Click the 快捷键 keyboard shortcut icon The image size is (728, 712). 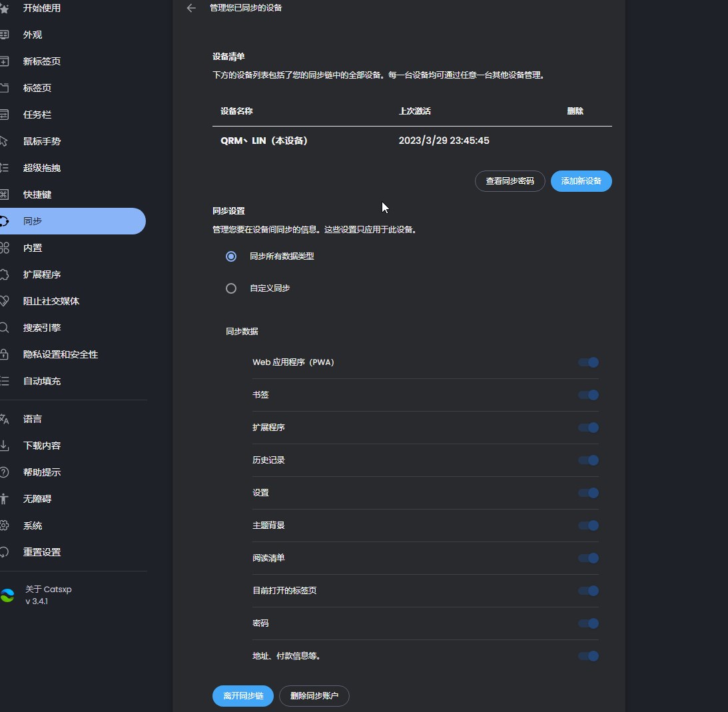coord(4,194)
